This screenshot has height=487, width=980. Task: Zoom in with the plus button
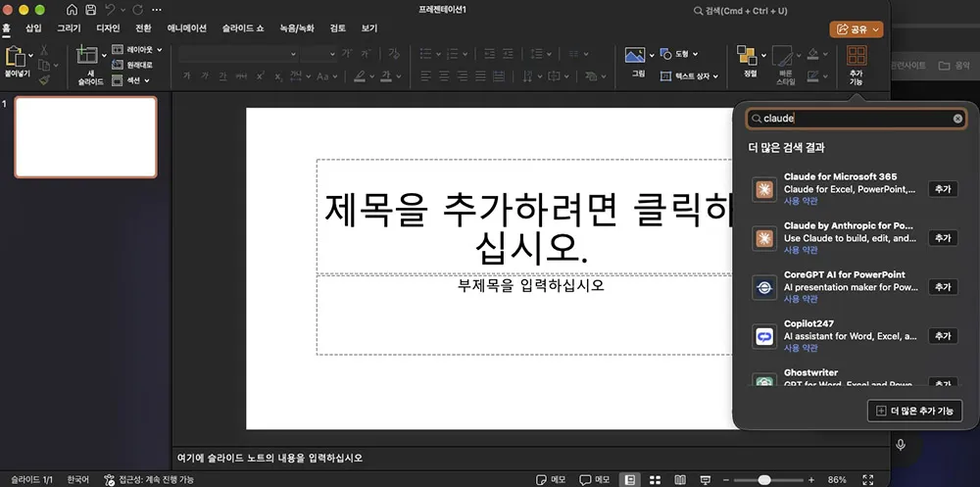[x=810, y=479]
